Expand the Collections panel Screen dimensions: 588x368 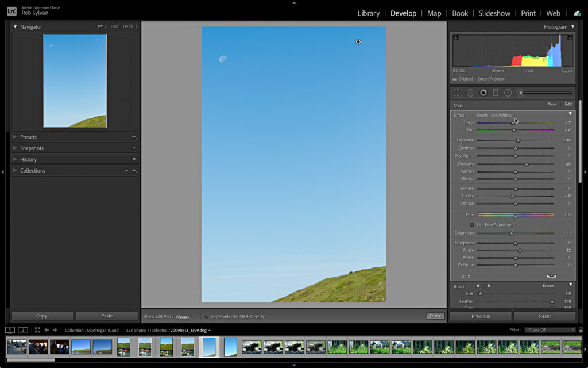pos(15,170)
